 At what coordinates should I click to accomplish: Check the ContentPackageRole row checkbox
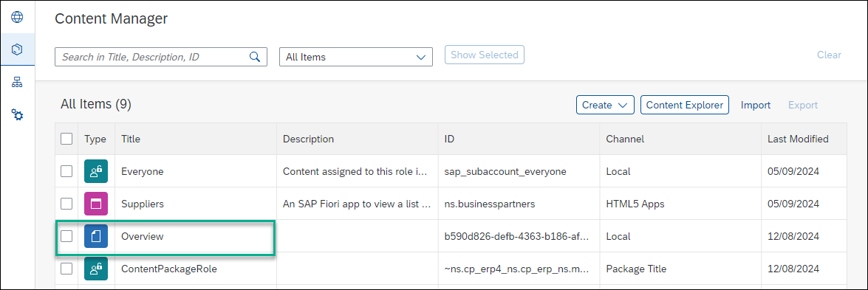tap(66, 269)
